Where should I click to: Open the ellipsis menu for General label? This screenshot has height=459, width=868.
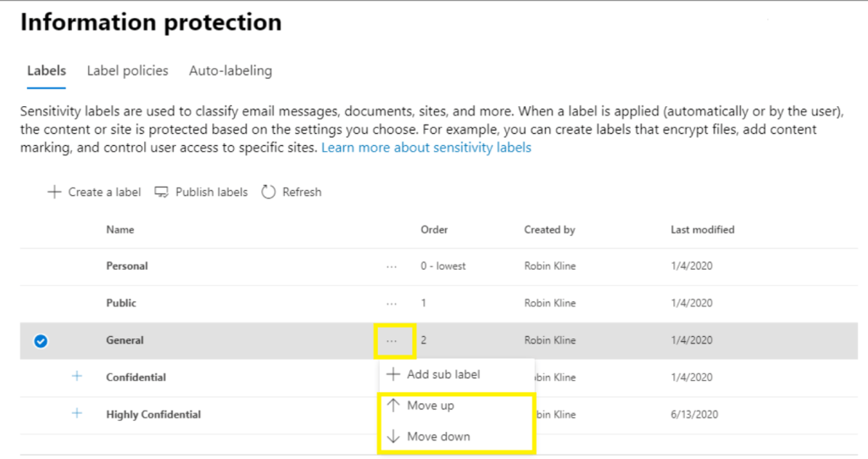click(x=392, y=341)
